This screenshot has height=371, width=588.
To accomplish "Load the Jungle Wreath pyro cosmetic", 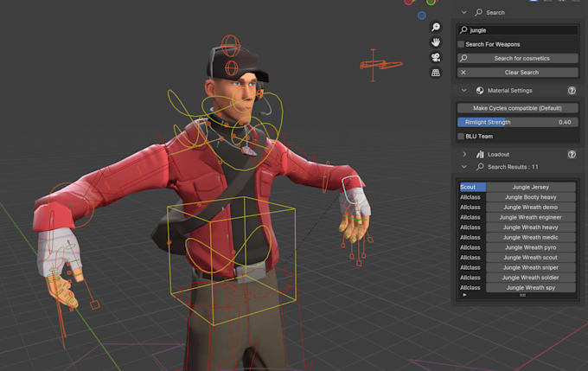I will [531, 247].
